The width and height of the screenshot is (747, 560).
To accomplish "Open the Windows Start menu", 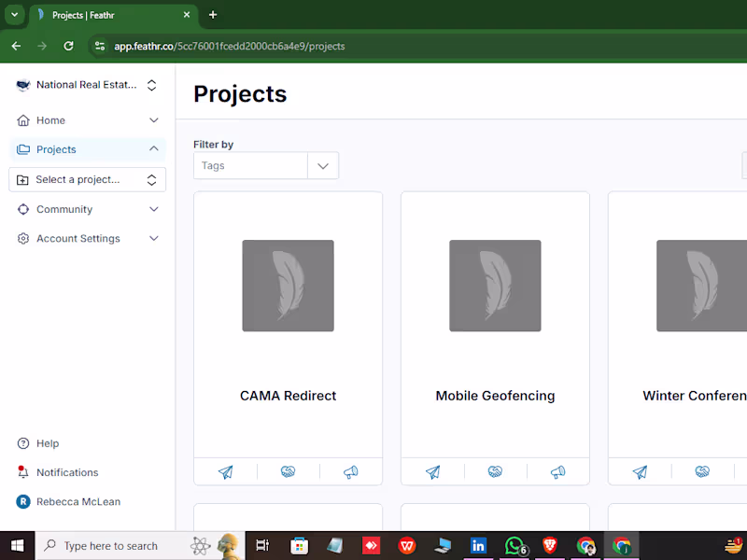I will [x=17, y=546].
